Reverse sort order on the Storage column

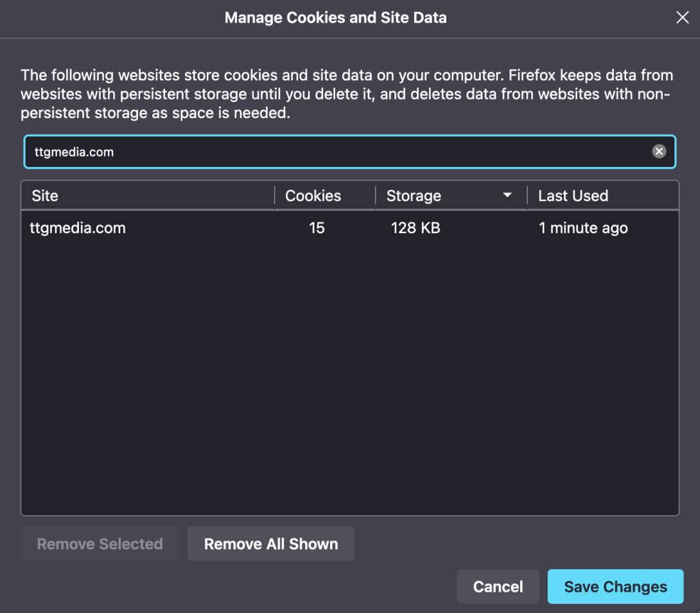pyautogui.click(x=413, y=195)
